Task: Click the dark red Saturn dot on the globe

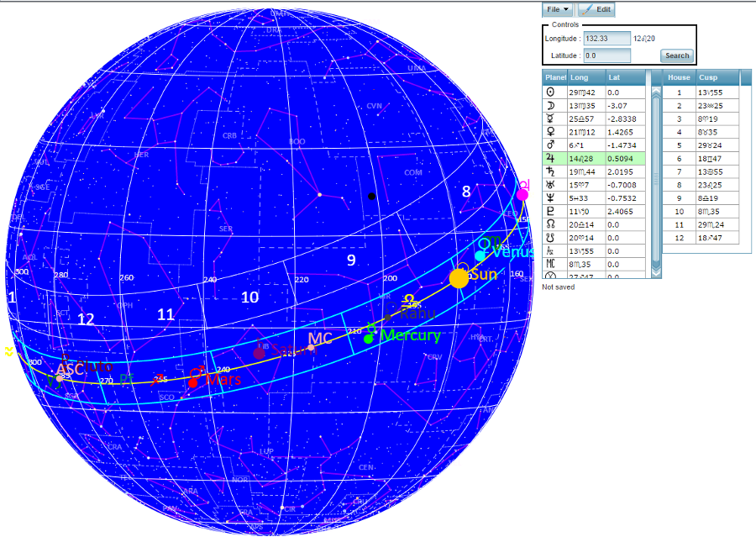Action: pyautogui.click(x=260, y=354)
